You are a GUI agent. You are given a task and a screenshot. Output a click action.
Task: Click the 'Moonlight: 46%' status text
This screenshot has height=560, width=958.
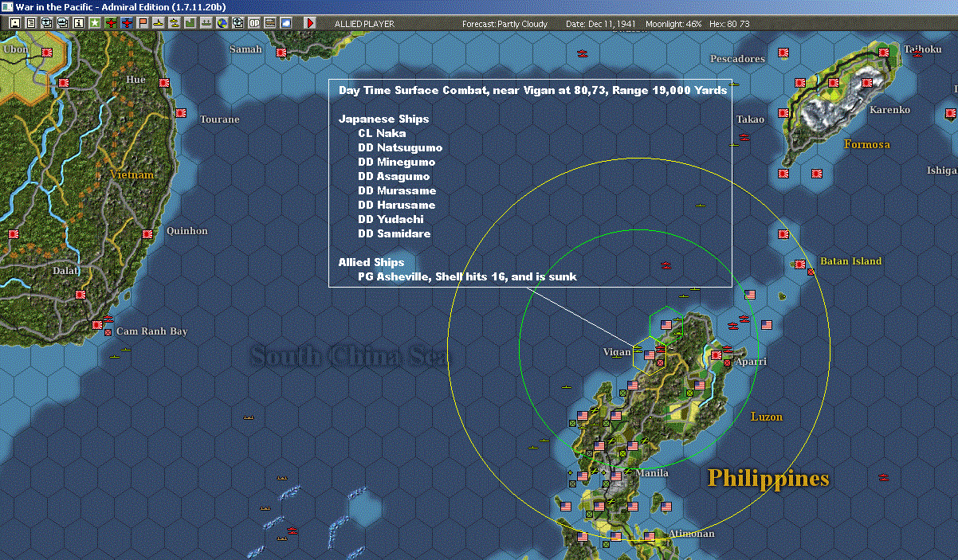coord(673,24)
